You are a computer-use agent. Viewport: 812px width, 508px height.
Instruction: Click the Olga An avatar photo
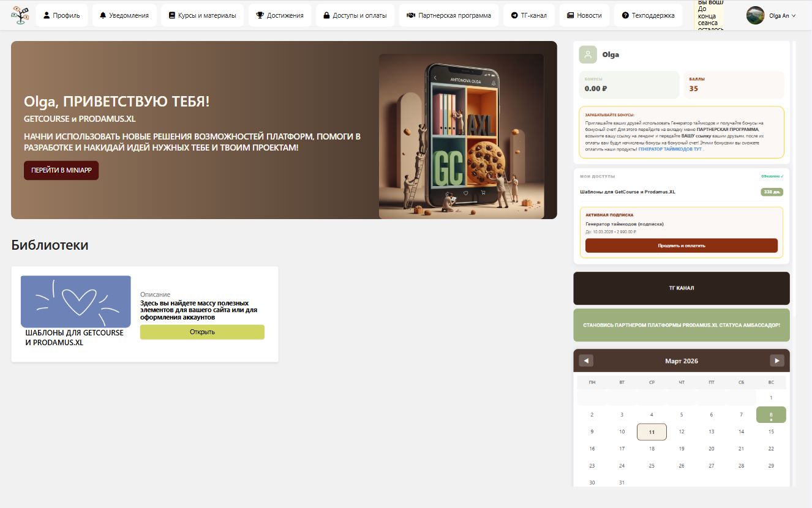755,15
